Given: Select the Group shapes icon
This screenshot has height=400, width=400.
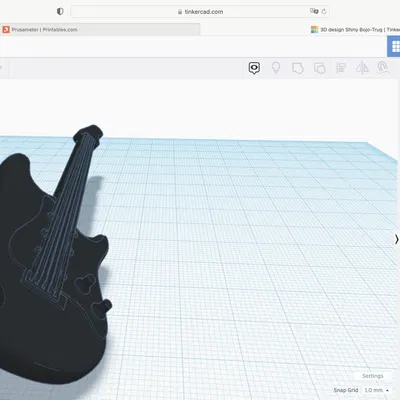Looking at the screenshot, I should point(298,68).
